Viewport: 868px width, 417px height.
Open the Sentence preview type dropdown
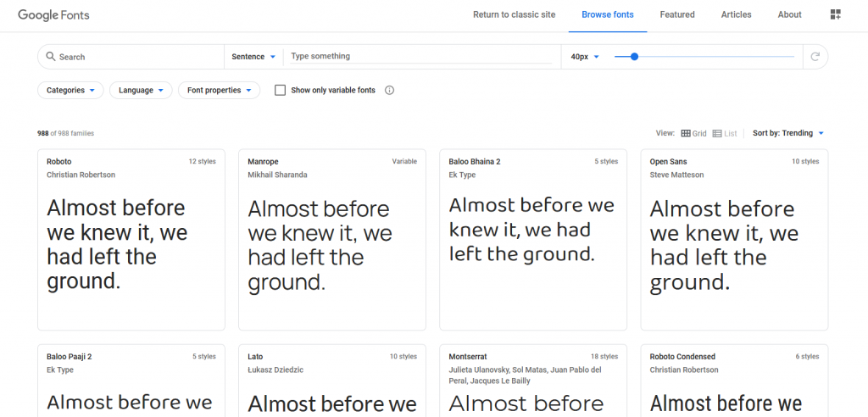click(x=253, y=57)
